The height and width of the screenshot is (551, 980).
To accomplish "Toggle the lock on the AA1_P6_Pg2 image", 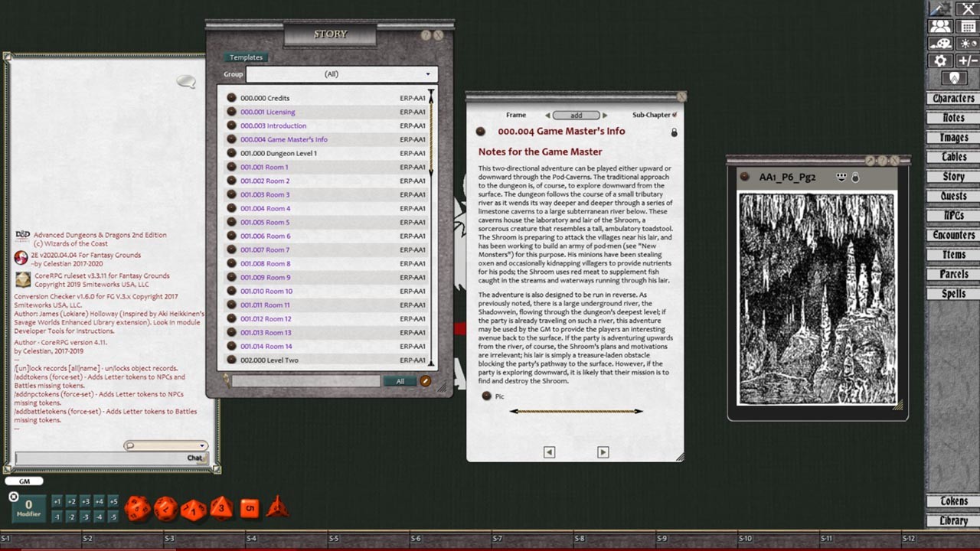I will coord(855,177).
